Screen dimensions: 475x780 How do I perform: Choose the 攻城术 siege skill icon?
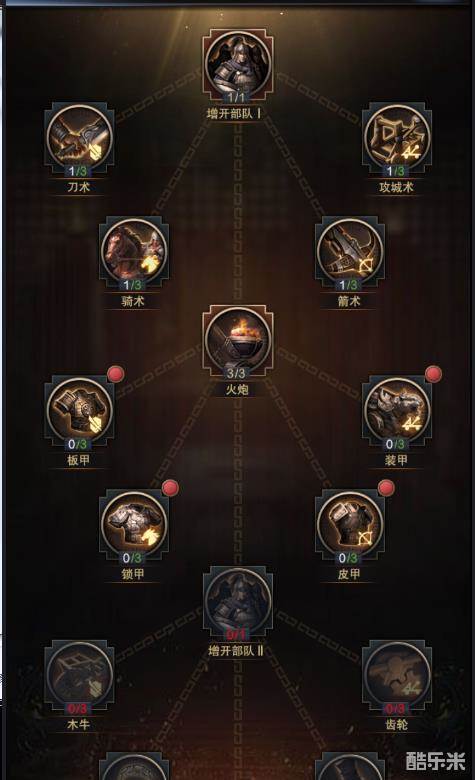[396, 137]
